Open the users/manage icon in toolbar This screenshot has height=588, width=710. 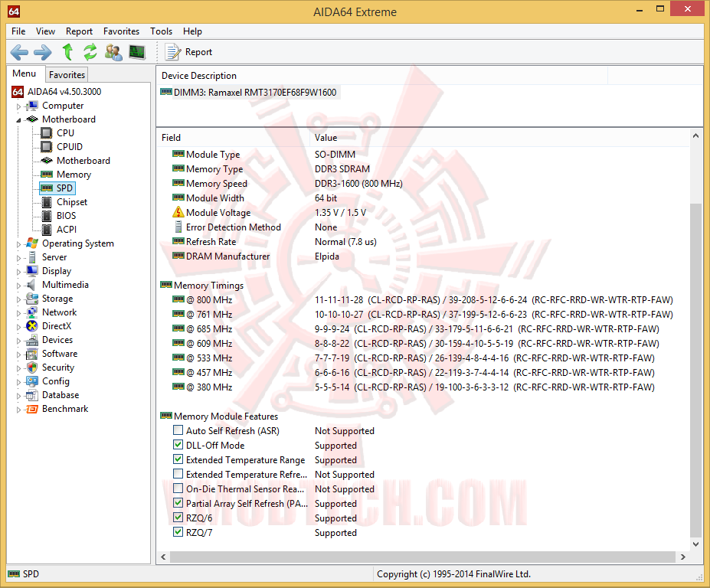pos(113,53)
